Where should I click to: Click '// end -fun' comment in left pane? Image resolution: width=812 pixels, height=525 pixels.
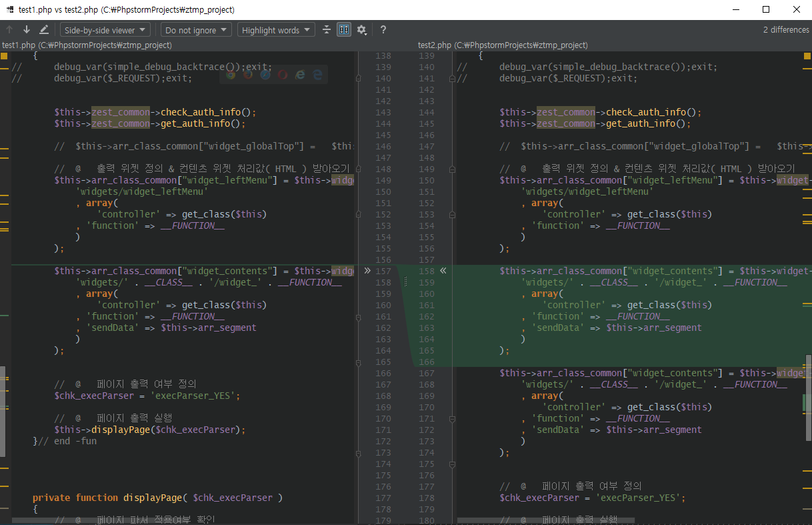pyautogui.click(x=67, y=441)
